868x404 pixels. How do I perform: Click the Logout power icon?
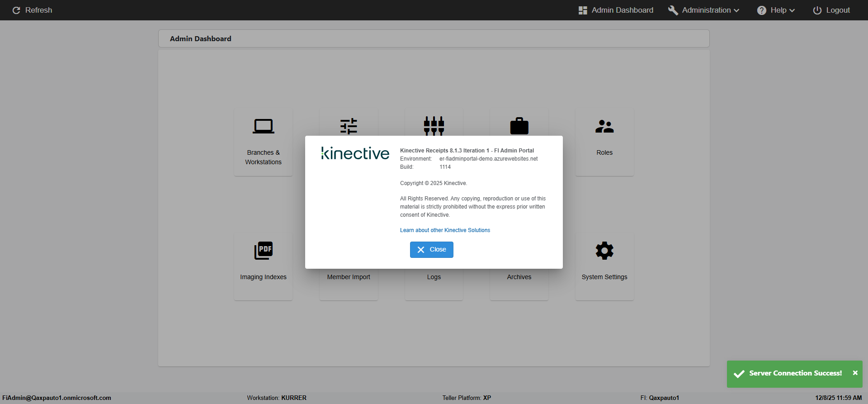pyautogui.click(x=817, y=10)
